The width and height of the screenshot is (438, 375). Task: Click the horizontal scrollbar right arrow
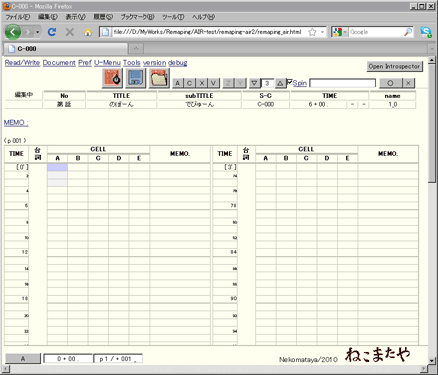pyautogui.click(x=424, y=369)
